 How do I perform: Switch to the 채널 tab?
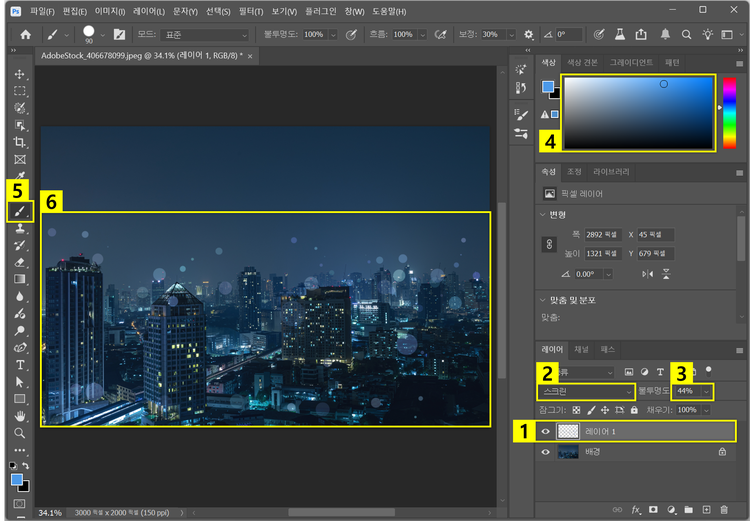(x=581, y=350)
